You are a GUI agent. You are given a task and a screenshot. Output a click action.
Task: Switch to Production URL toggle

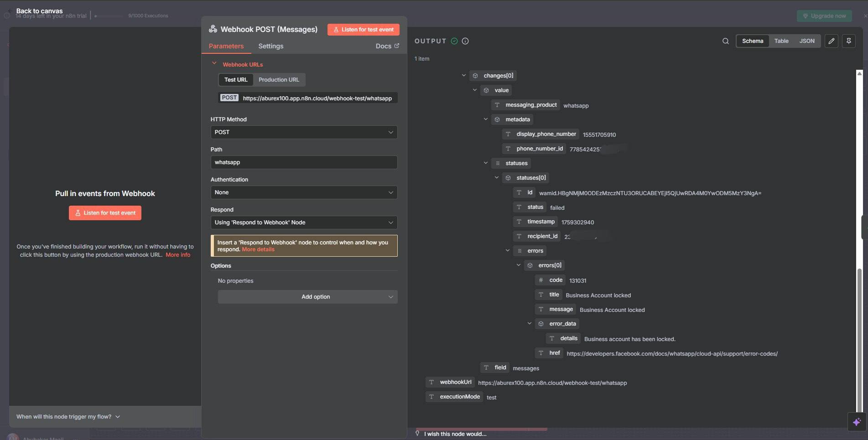(279, 80)
